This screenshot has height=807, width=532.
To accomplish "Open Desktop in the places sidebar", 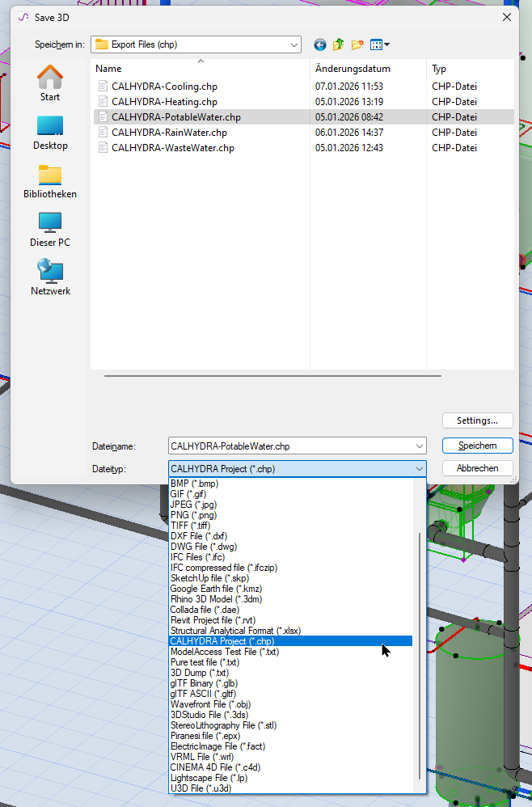I will tap(50, 133).
